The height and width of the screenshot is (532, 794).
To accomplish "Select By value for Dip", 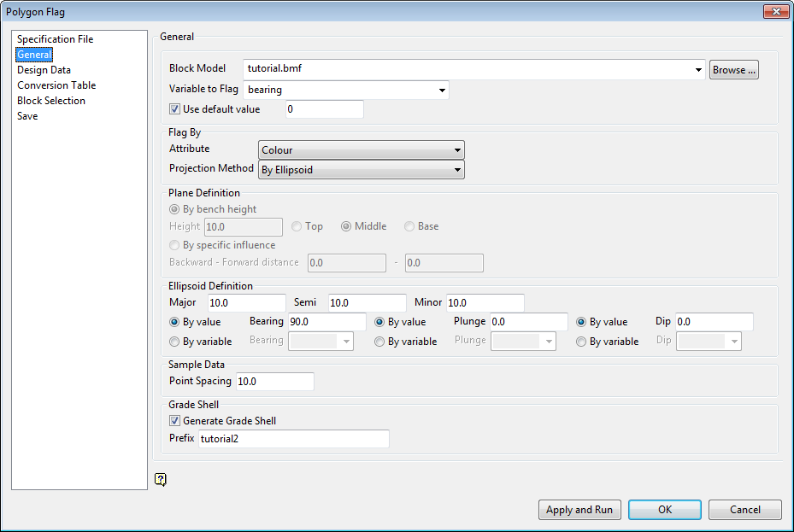I will coord(581,321).
